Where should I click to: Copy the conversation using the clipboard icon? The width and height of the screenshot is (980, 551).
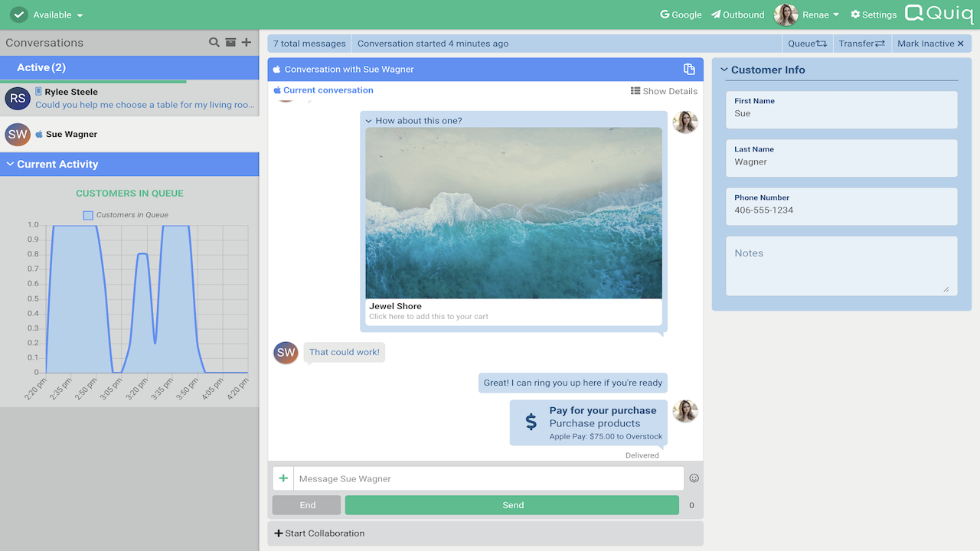[x=689, y=69]
